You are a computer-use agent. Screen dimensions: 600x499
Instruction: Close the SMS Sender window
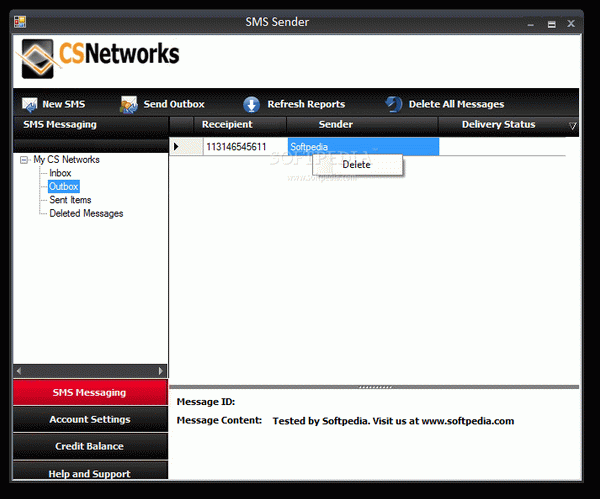571,24
